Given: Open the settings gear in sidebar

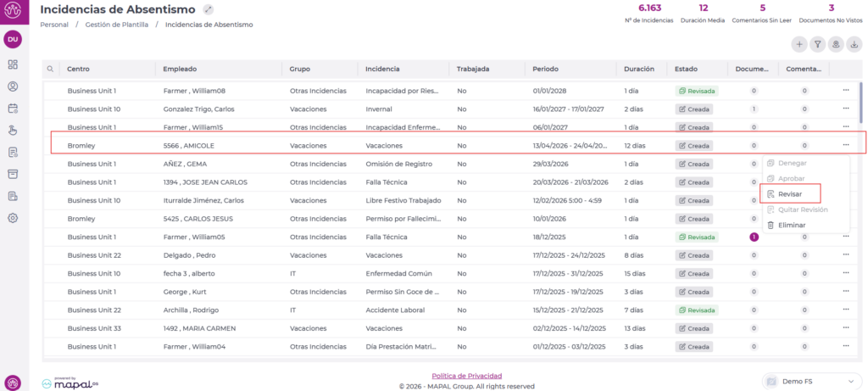Looking at the screenshot, I should pyautogui.click(x=13, y=218).
